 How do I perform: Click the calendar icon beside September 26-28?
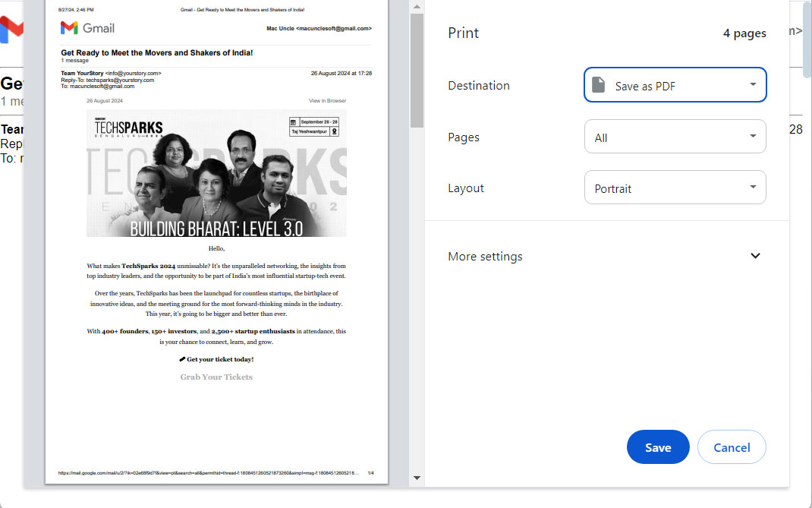point(292,121)
